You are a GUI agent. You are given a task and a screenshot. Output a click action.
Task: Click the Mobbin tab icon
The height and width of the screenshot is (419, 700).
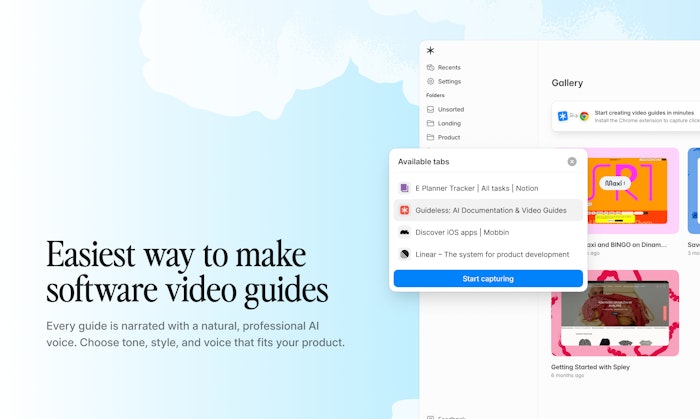(404, 232)
